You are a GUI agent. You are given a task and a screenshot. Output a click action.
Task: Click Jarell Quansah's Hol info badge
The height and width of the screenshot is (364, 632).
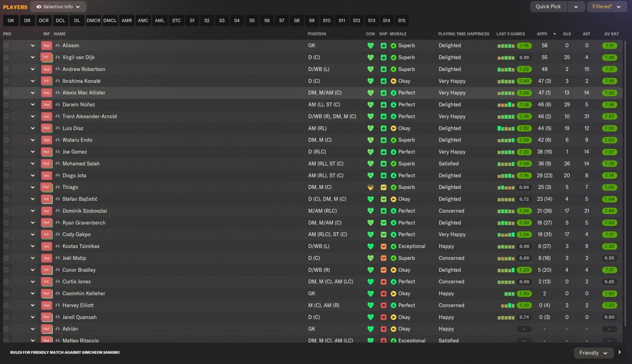[x=46, y=317]
